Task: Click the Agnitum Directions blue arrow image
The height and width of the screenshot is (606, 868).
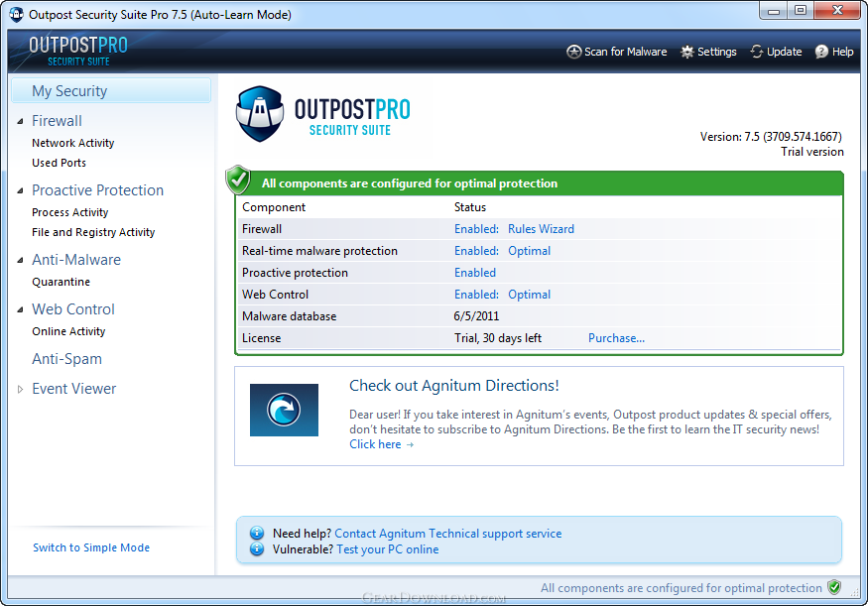Action: (284, 410)
